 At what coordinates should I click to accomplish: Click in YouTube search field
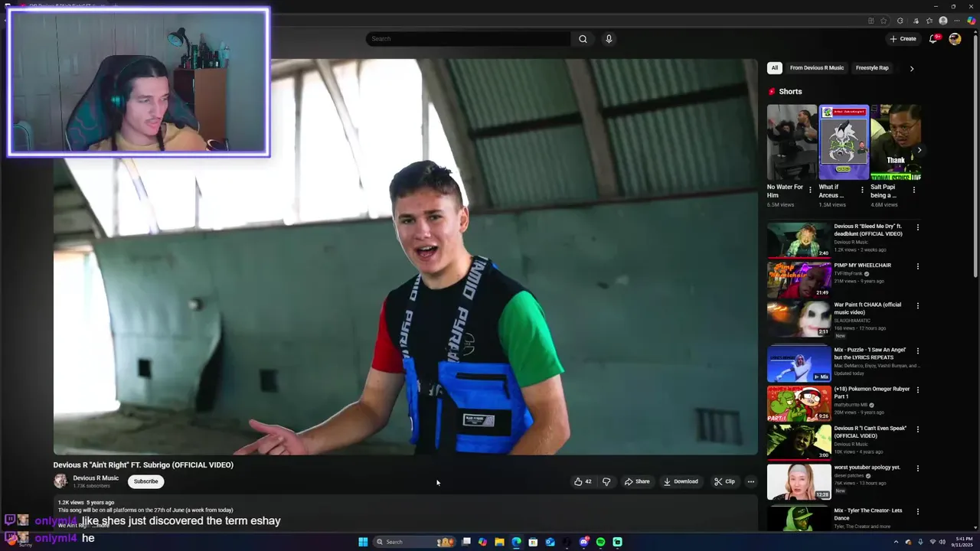point(468,39)
